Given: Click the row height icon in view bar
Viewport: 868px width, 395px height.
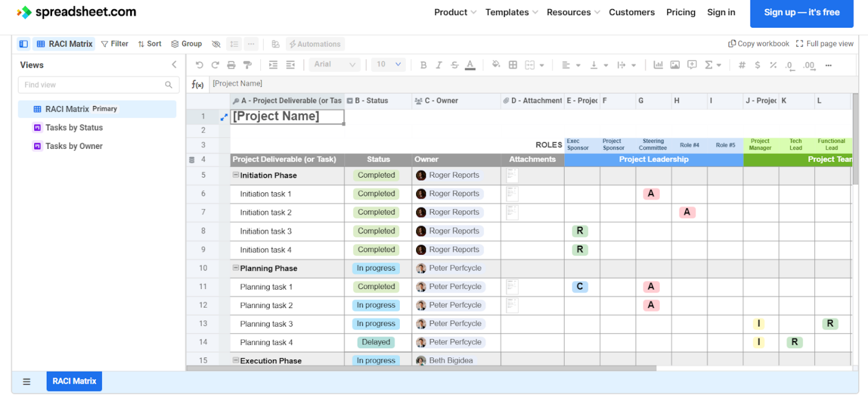Looking at the screenshot, I should point(234,44).
